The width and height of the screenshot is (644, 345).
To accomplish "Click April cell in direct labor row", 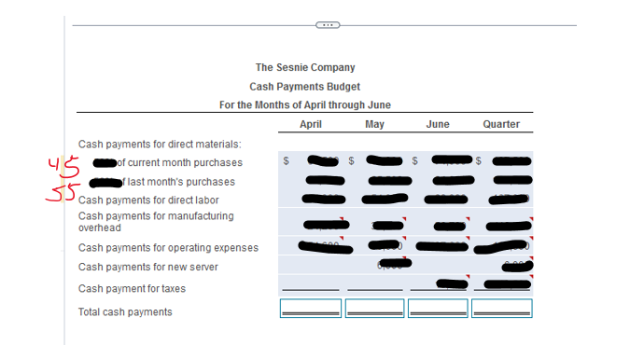I will [311, 200].
